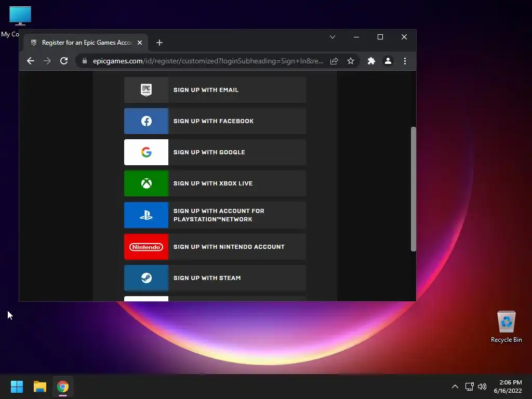This screenshot has width=532, height=399.
Task: Choose Sign Up With Facebook
Action: coord(215,121)
